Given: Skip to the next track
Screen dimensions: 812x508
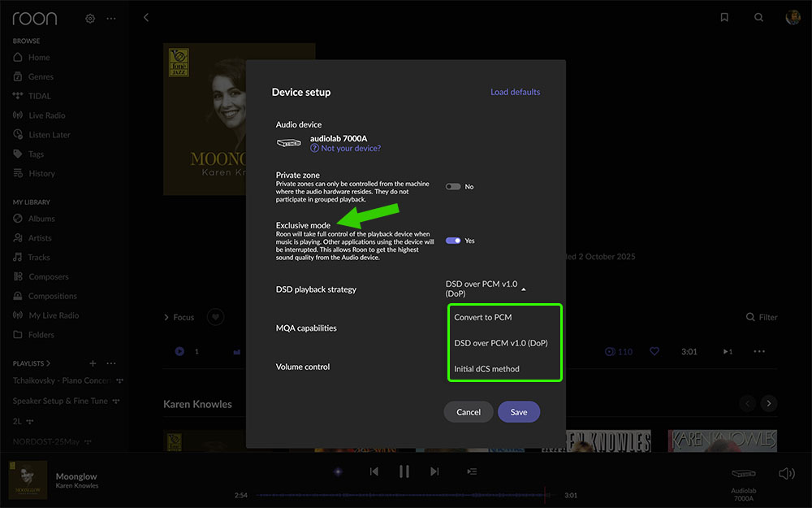Looking at the screenshot, I should click(x=434, y=471).
